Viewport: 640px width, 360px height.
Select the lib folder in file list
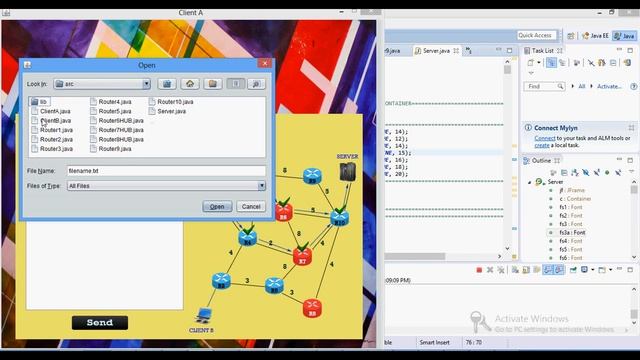(40, 102)
